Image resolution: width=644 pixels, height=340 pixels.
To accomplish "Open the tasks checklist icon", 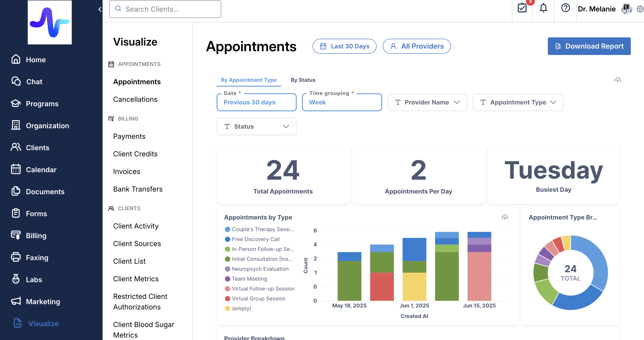I will click(x=522, y=8).
